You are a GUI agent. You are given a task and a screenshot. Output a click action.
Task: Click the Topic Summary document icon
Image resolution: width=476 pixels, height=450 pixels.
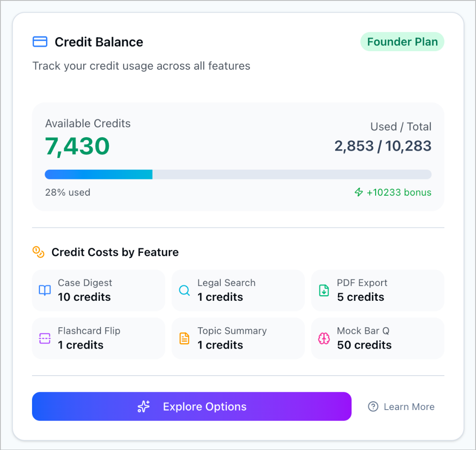point(185,338)
